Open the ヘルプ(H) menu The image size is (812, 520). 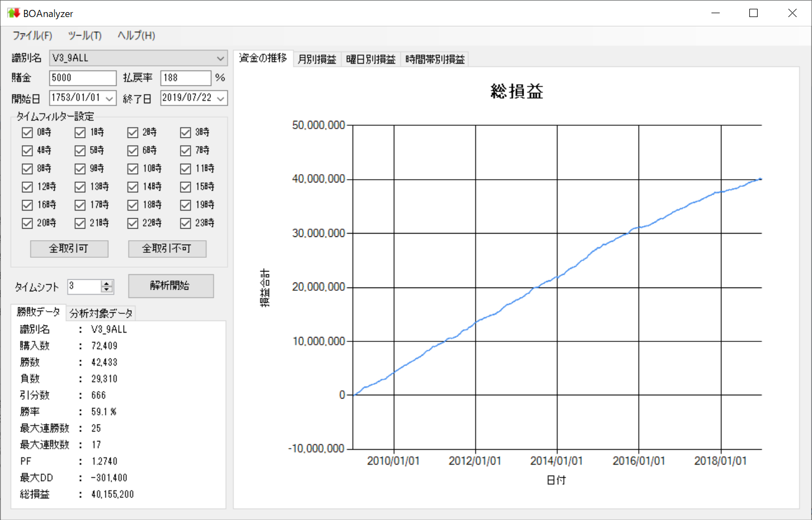coord(136,36)
